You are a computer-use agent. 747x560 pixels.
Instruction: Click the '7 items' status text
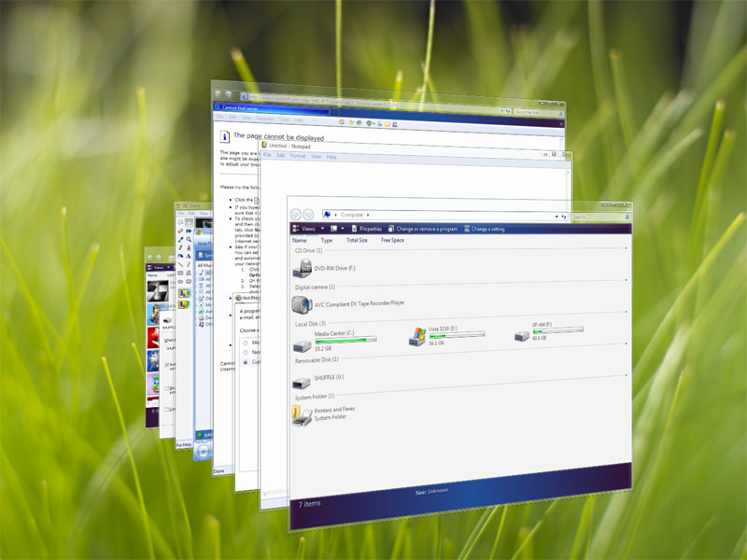tap(310, 504)
